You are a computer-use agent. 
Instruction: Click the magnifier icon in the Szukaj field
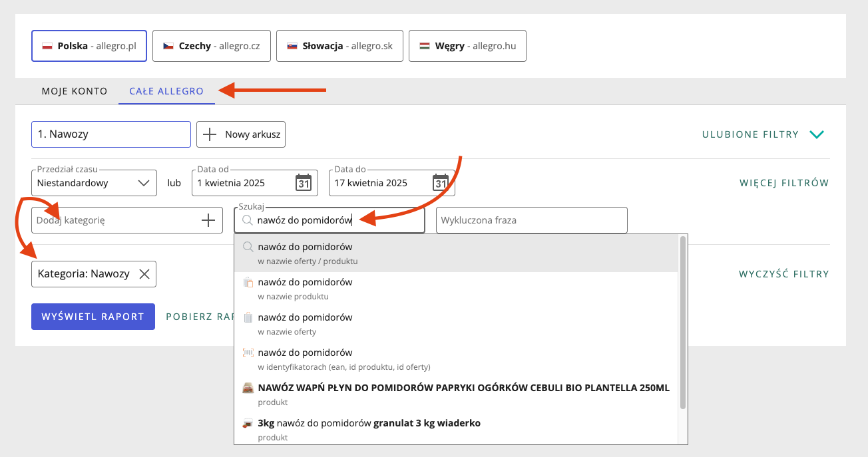[247, 220]
